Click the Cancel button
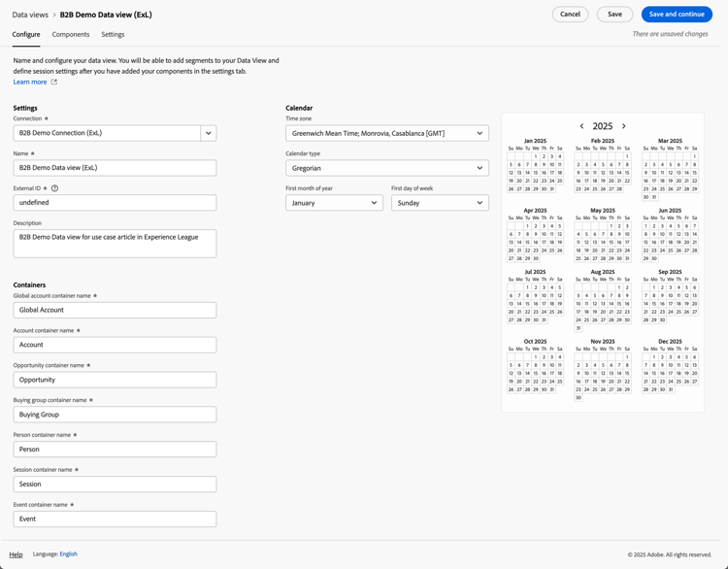 [x=570, y=15]
